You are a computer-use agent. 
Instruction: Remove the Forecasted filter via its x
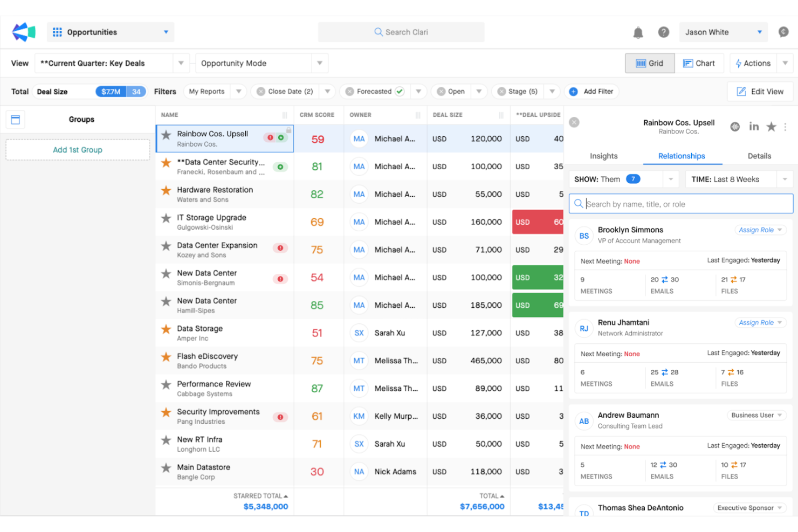(x=349, y=92)
